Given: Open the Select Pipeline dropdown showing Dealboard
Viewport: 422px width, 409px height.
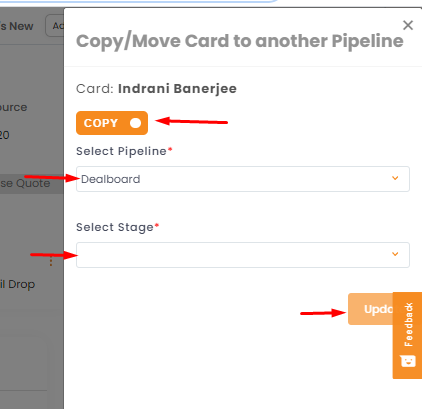Looking at the screenshot, I should click(243, 179).
